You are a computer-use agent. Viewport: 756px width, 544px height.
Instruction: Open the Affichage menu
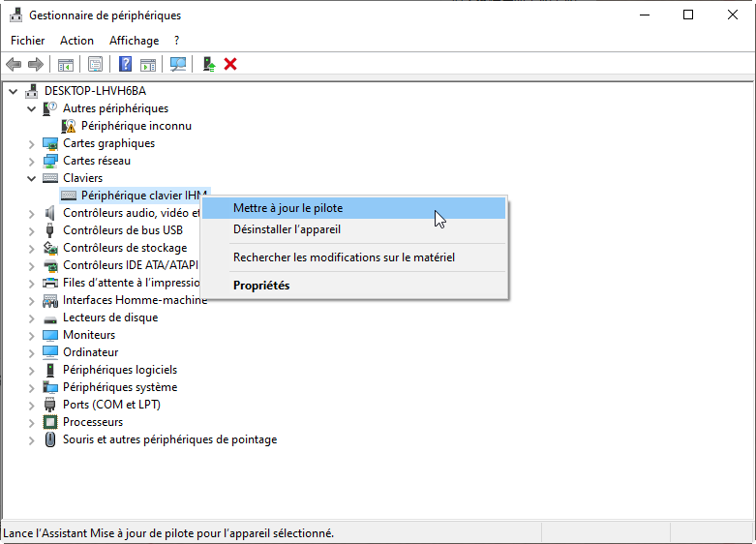tap(134, 41)
